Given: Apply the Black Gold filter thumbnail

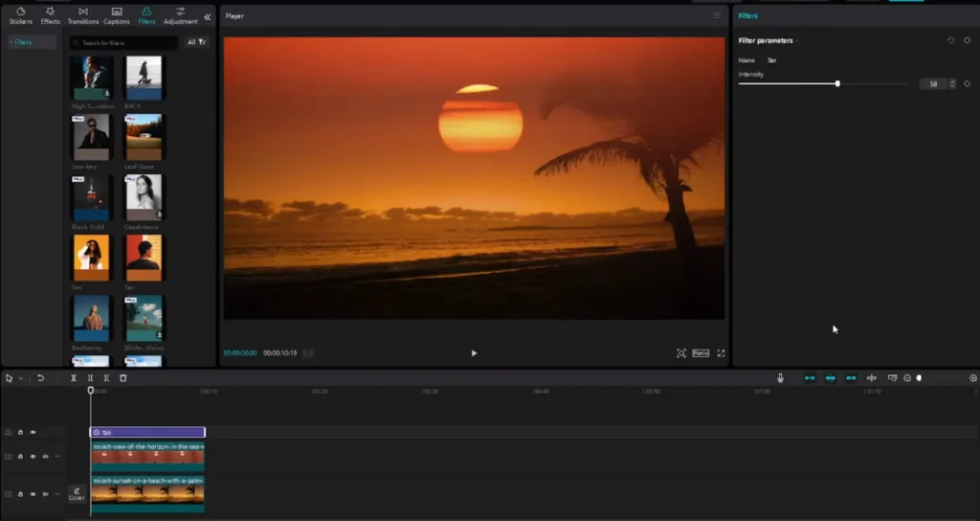Looking at the screenshot, I should point(91,197).
